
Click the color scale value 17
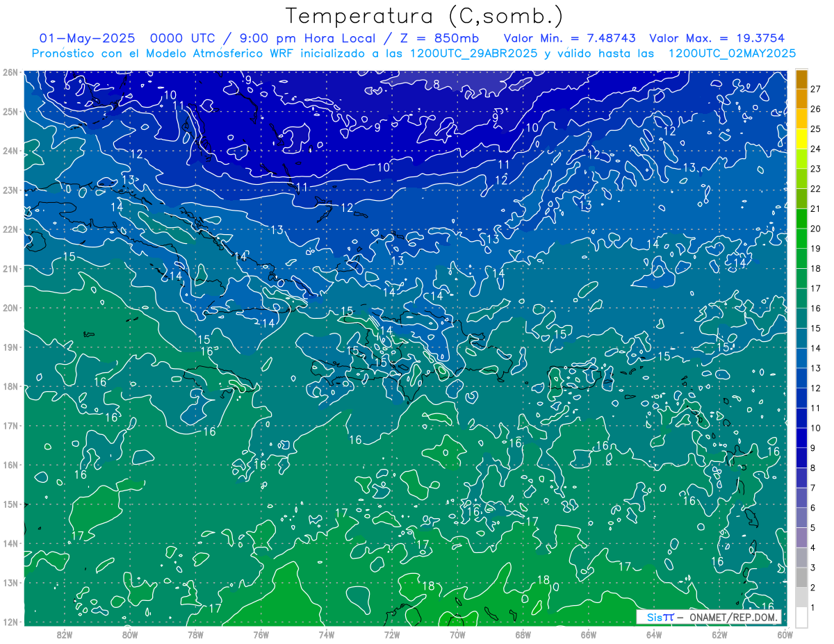pos(816,288)
